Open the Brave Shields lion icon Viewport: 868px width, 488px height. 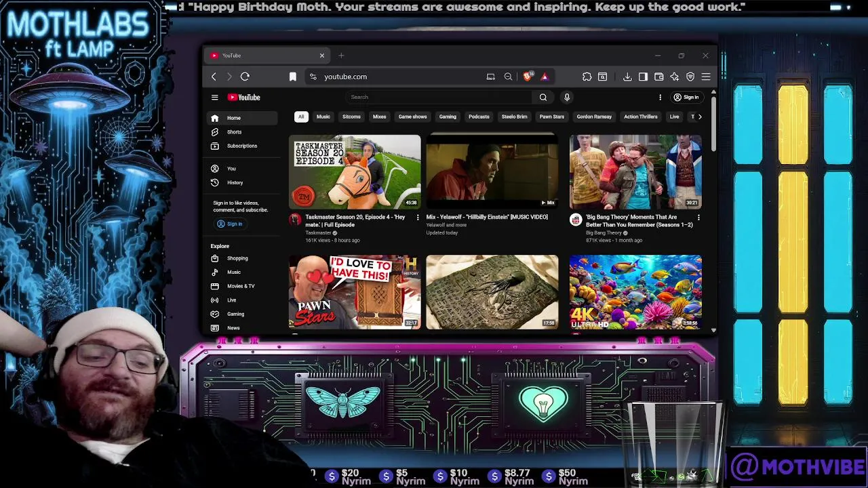[528, 77]
